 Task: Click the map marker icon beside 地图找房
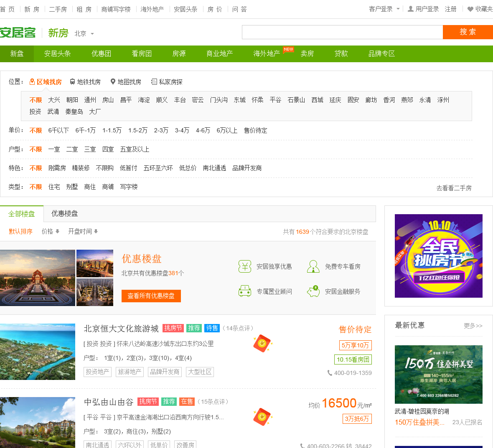113,82
